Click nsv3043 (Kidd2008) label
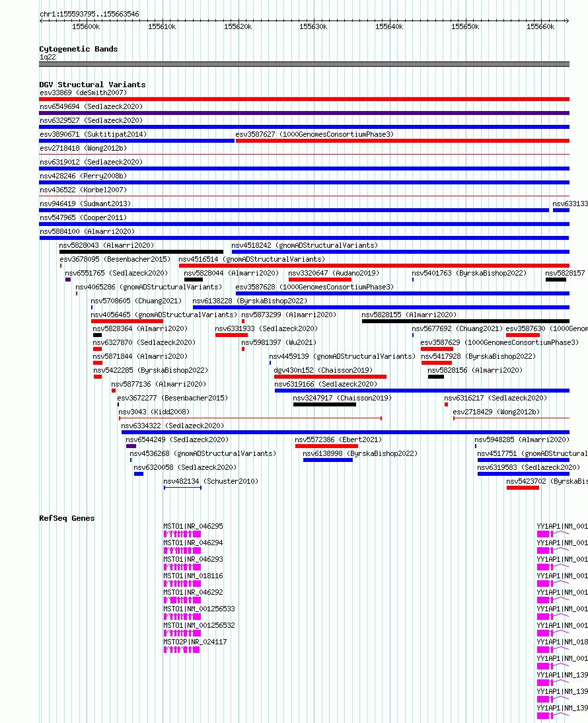 click(x=154, y=411)
